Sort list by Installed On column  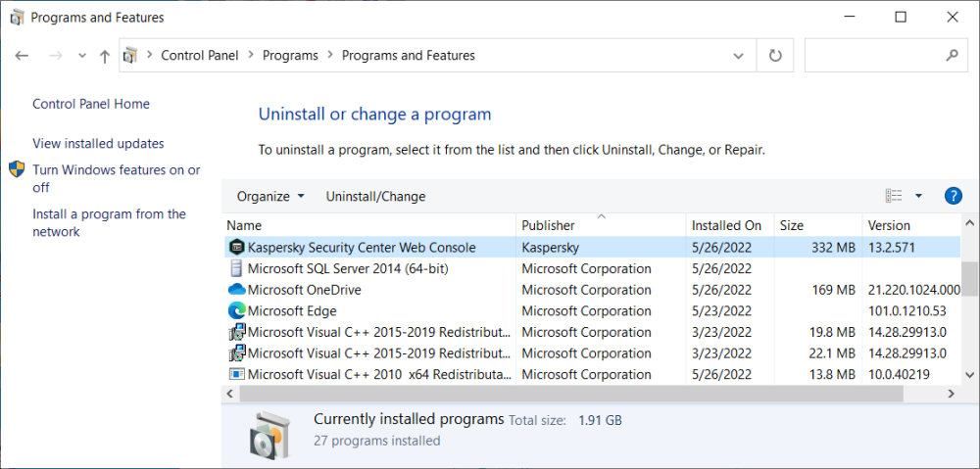(x=726, y=226)
